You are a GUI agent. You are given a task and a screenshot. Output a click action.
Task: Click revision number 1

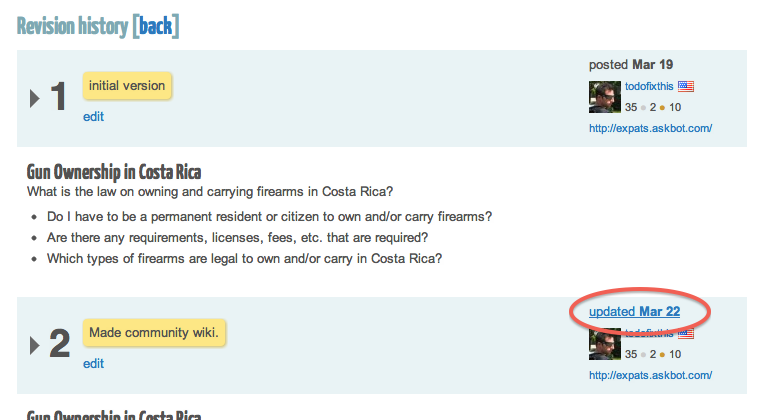point(58,96)
